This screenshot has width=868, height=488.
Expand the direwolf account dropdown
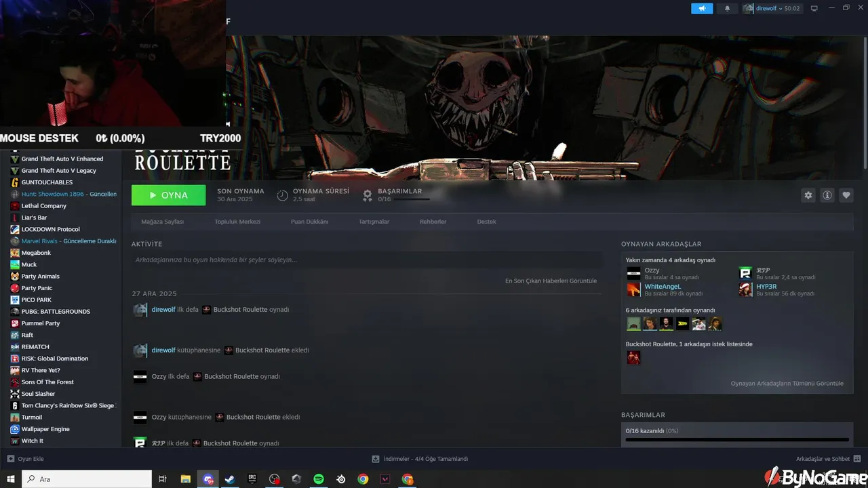click(x=772, y=8)
